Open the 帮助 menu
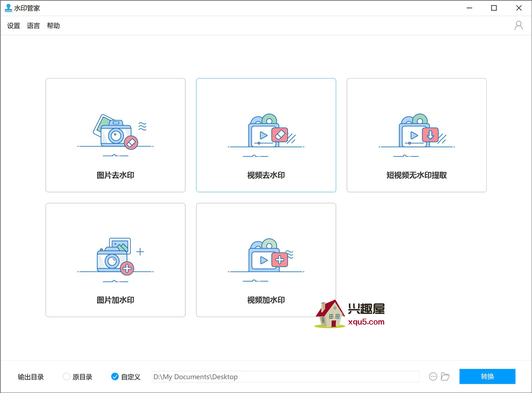Image resolution: width=532 pixels, height=393 pixels. 53,26
